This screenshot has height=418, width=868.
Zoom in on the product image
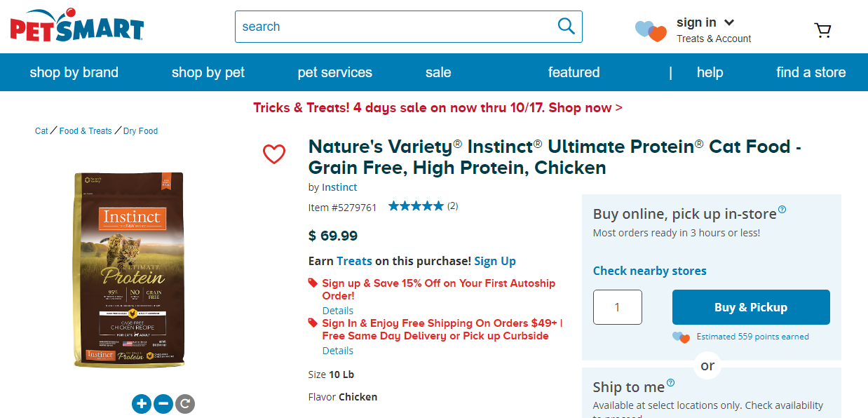142,403
